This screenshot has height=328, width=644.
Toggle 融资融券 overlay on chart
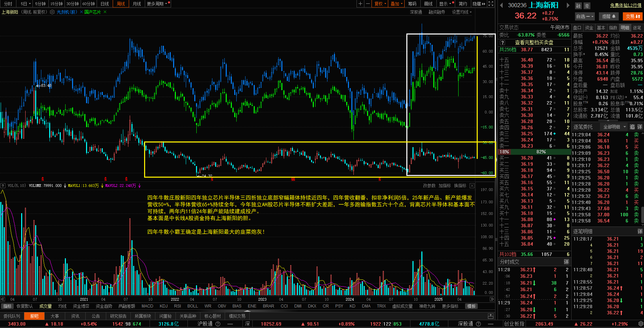(x=437, y=12)
